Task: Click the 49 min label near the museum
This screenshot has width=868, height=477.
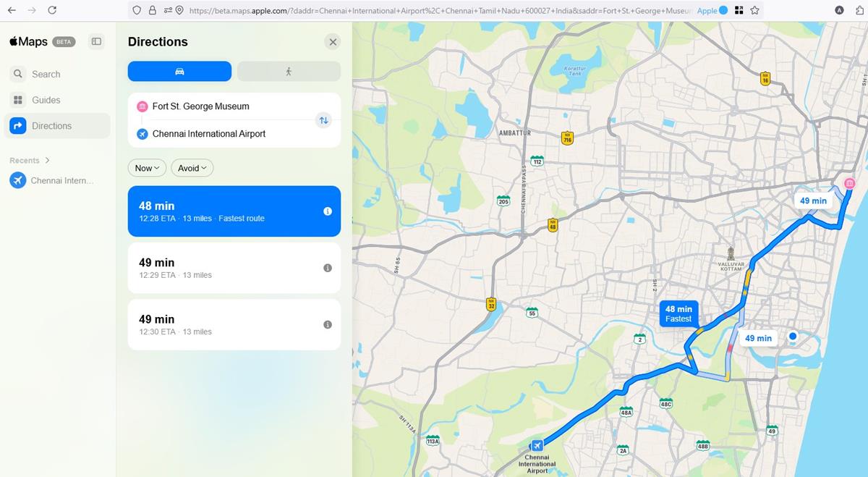Action: click(x=813, y=201)
